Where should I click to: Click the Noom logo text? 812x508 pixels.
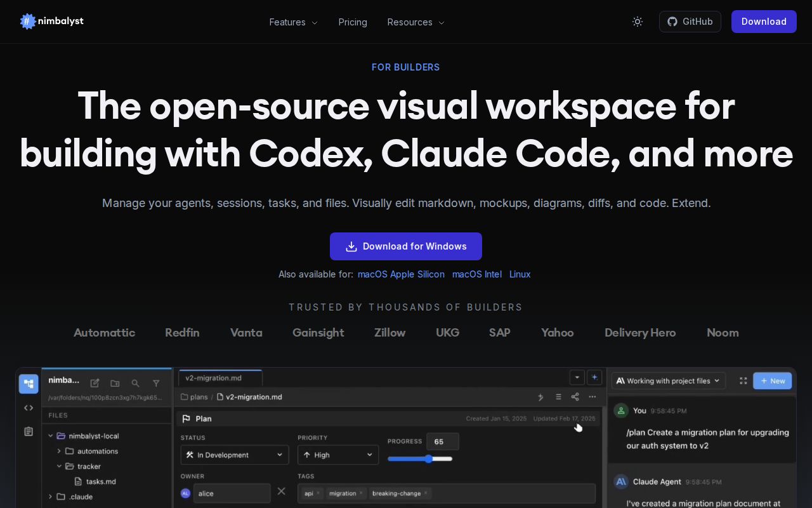[723, 333]
